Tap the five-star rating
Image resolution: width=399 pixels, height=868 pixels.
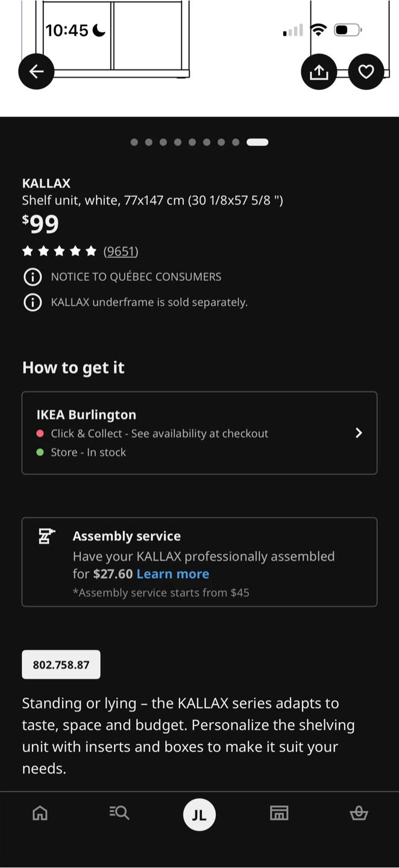(x=59, y=251)
